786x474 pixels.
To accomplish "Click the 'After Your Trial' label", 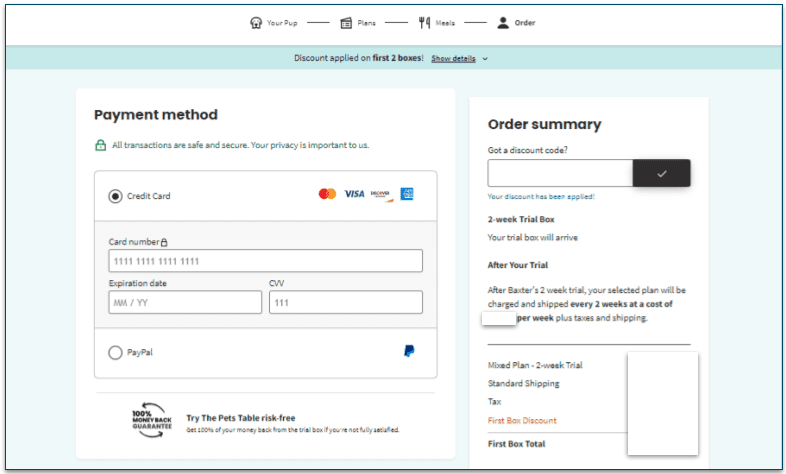I will pos(518,265).
